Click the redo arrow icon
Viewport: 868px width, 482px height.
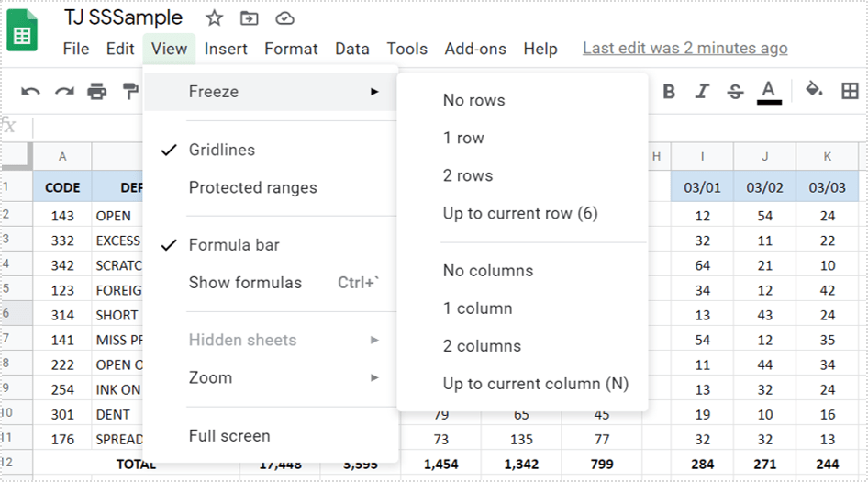[63, 91]
